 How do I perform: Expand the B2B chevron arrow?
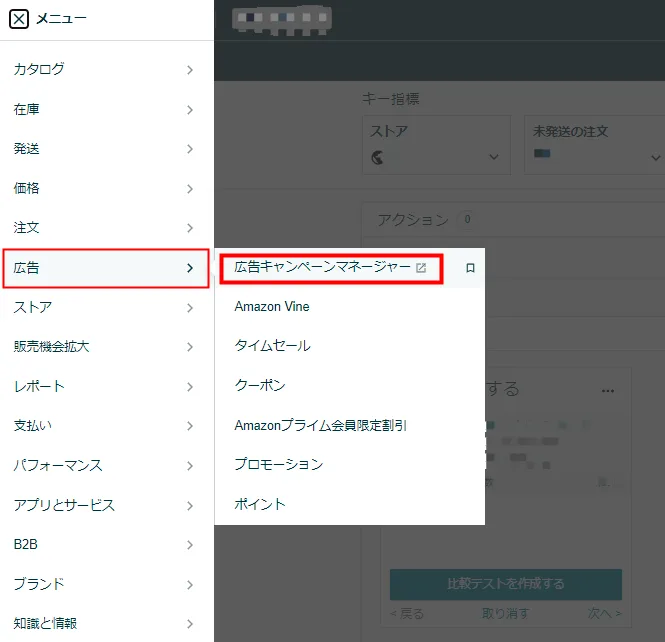190,545
